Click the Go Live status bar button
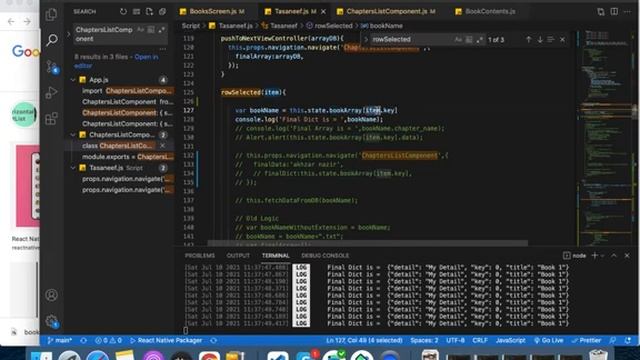Image resolution: width=640 pixels, height=360 pixels. point(549,340)
